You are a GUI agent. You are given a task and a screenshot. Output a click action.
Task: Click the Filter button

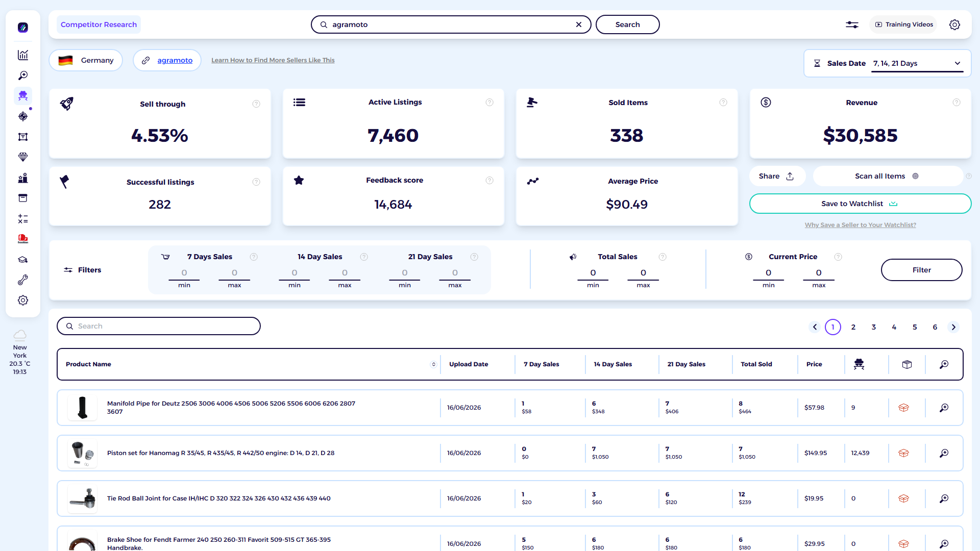click(x=921, y=270)
